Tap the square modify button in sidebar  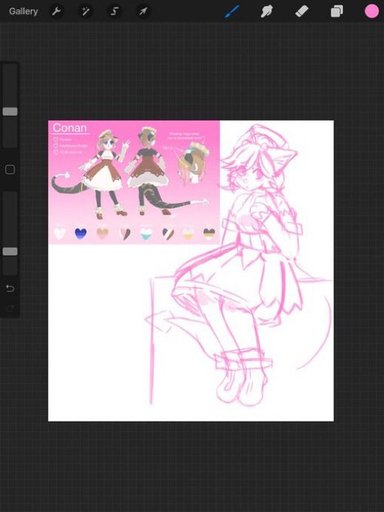pos(10,170)
